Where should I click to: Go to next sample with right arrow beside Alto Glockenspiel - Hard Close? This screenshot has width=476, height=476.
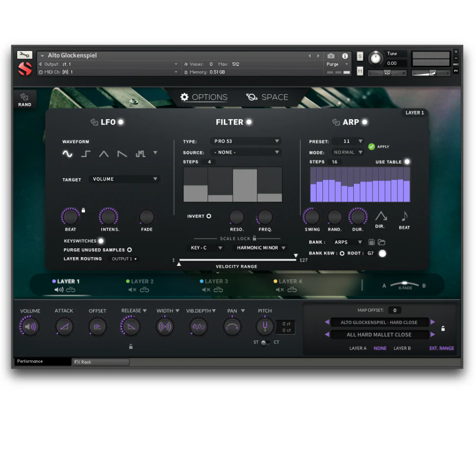(433, 322)
